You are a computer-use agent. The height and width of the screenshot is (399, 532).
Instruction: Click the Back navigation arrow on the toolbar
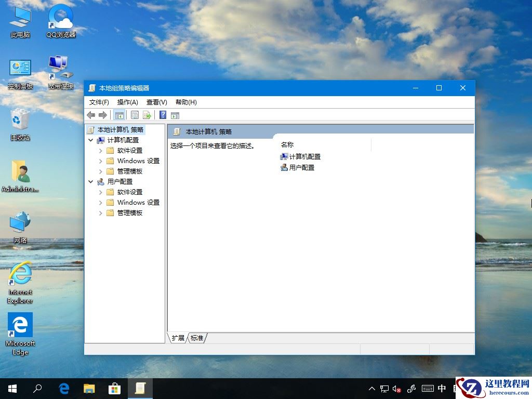pyautogui.click(x=92, y=115)
